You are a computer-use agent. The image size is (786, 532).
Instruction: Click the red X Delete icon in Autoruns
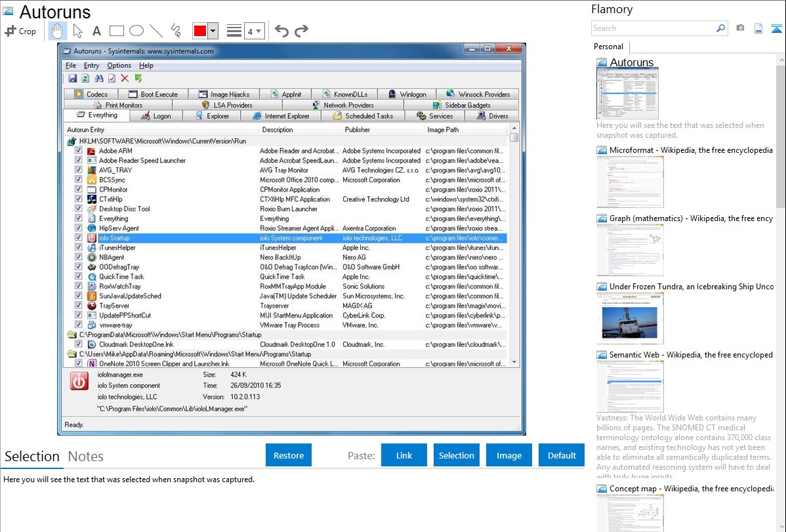[x=125, y=78]
